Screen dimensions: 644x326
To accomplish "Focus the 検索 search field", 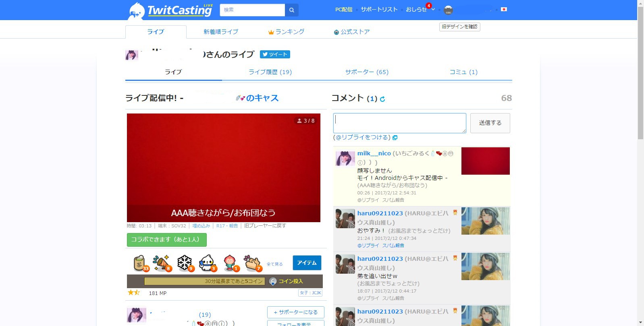I will click(x=252, y=10).
